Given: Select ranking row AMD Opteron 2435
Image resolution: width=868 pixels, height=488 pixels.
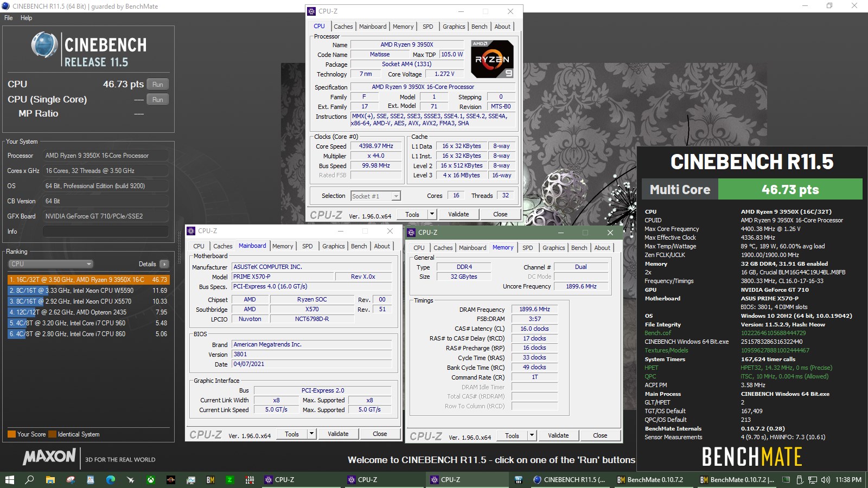Looking at the screenshot, I should click(x=88, y=312).
